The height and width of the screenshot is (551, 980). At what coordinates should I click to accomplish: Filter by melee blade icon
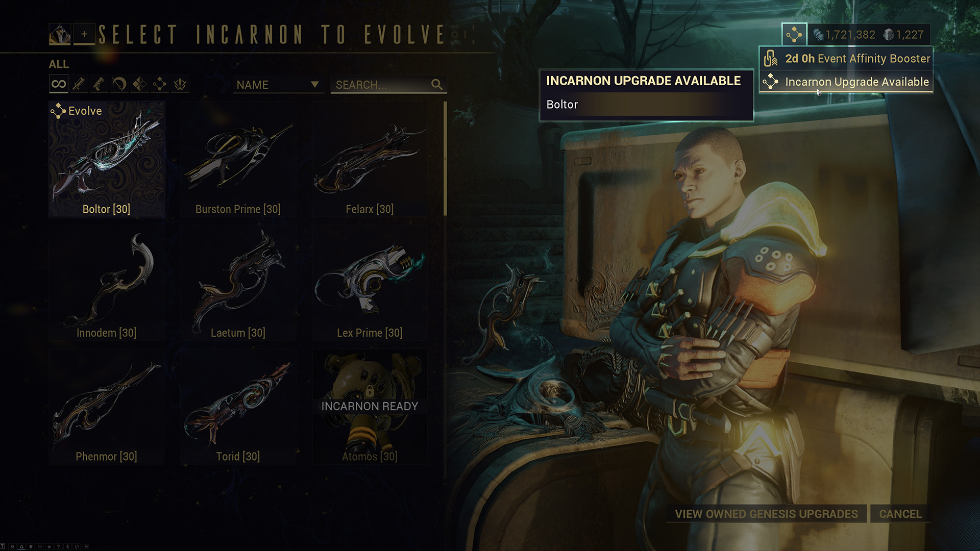pyautogui.click(x=119, y=84)
